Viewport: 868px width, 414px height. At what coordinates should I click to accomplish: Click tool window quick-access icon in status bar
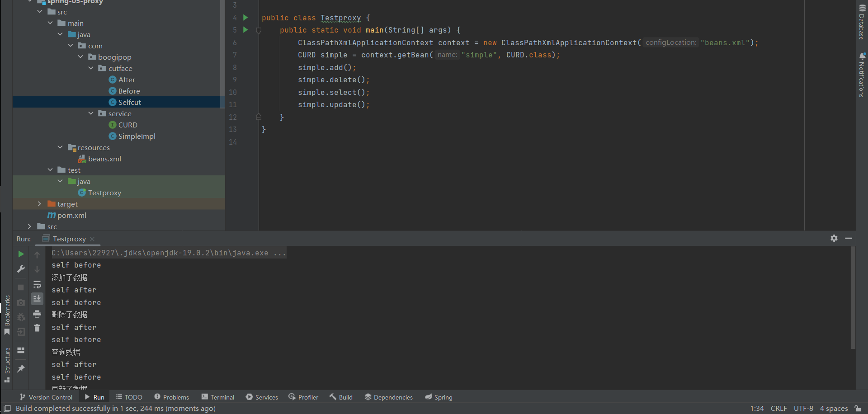click(x=7, y=409)
